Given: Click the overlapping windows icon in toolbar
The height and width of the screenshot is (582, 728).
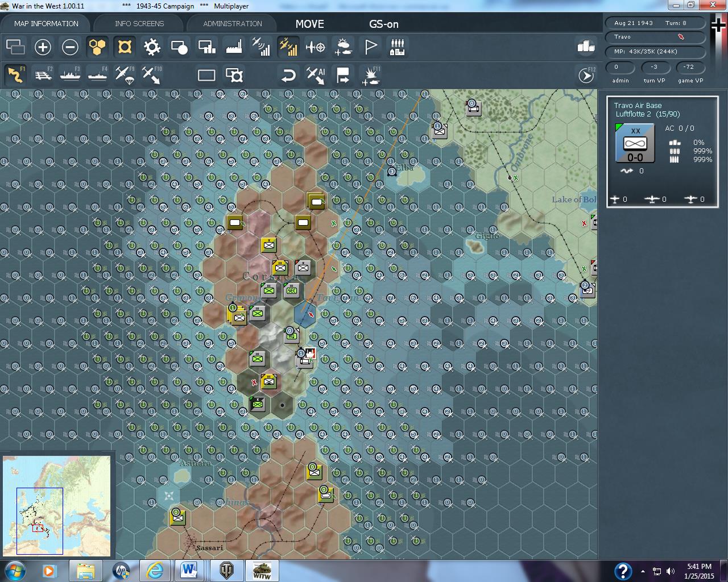Looking at the screenshot, I should click(x=15, y=47).
